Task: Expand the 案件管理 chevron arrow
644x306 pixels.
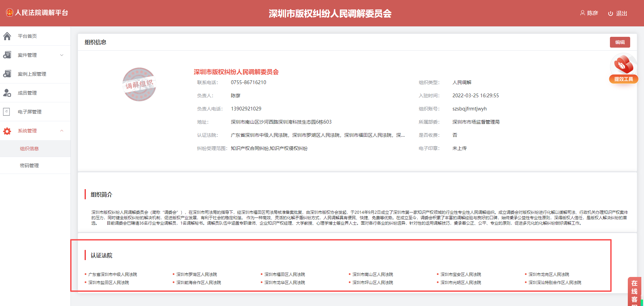Action: 62,55
